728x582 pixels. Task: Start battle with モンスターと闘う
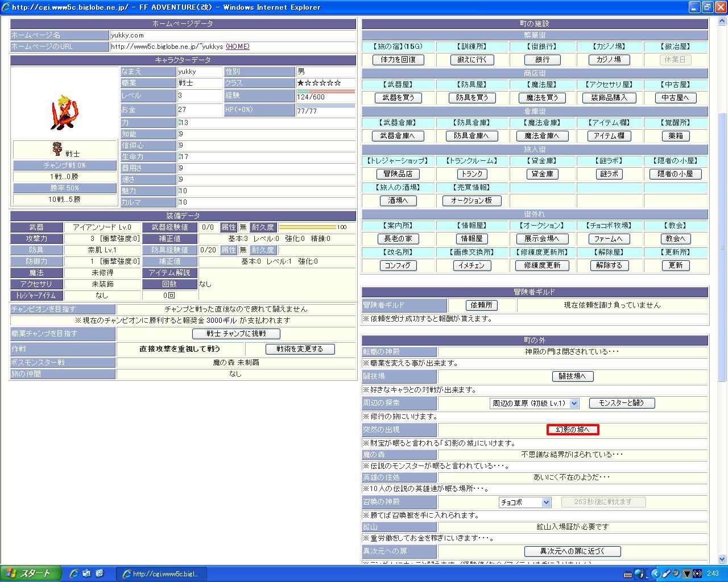[x=622, y=403]
